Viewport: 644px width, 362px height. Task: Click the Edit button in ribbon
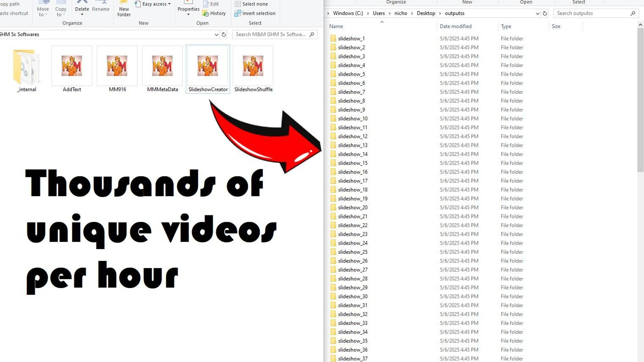pyautogui.click(x=211, y=4)
